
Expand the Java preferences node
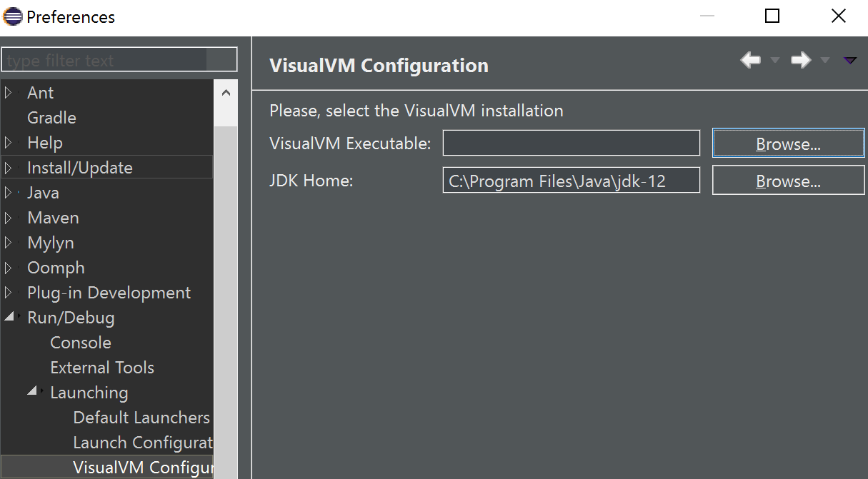pyautogui.click(x=9, y=193)
